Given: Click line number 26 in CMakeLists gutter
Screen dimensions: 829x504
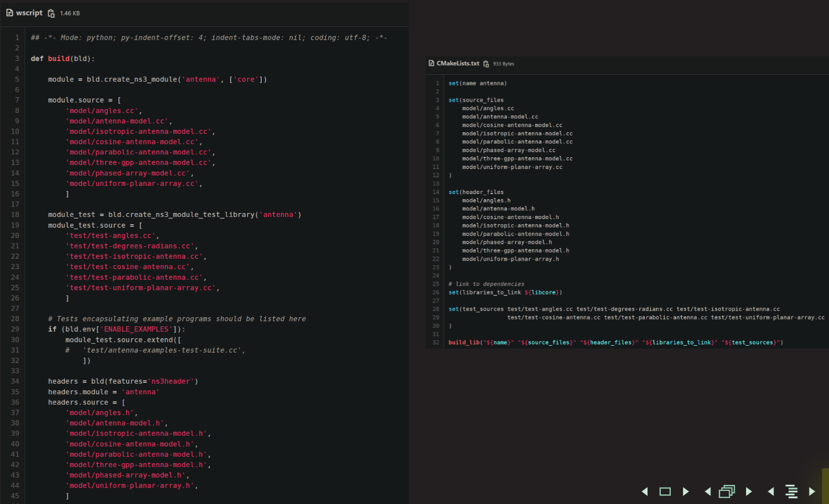Looking at the screenshot, I should coord(436,292).
